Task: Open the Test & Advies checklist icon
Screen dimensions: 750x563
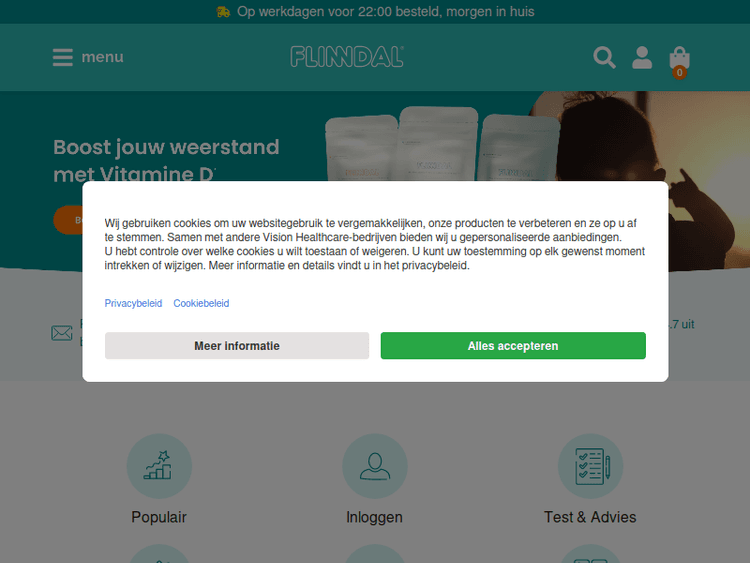Action: [591, 466]
